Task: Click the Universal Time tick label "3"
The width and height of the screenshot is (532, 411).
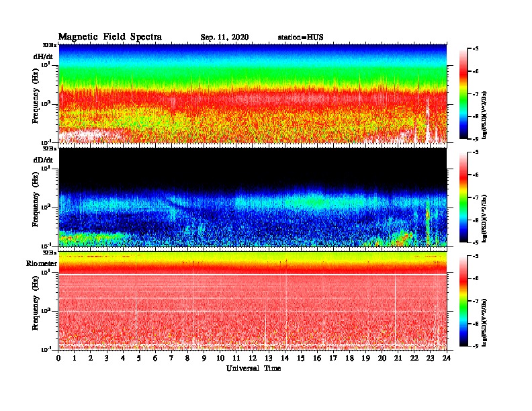Action: tap(107, 358)
